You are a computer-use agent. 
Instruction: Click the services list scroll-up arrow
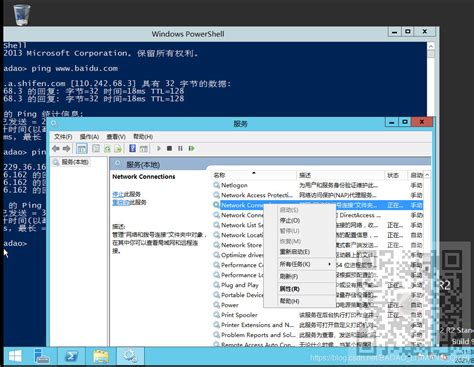coord(427,175)
